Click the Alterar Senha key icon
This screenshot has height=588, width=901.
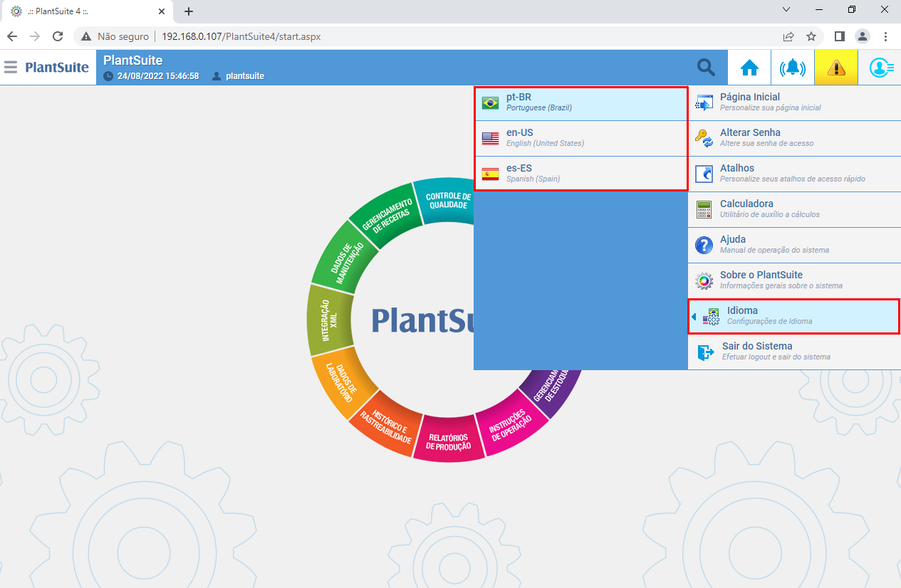point(704,139)
